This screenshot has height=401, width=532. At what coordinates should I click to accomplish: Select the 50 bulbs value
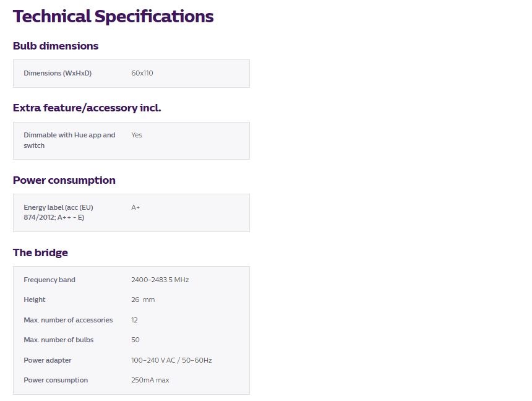[x=135, y=340]
